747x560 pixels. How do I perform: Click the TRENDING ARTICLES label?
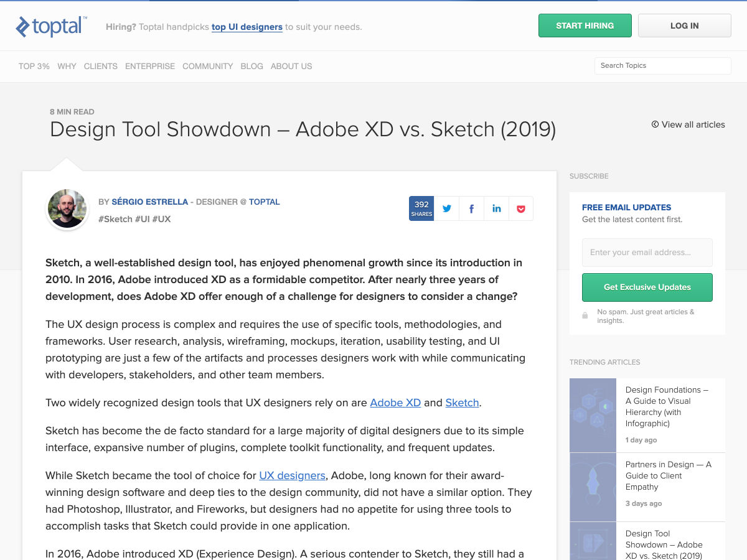point(604,362)
